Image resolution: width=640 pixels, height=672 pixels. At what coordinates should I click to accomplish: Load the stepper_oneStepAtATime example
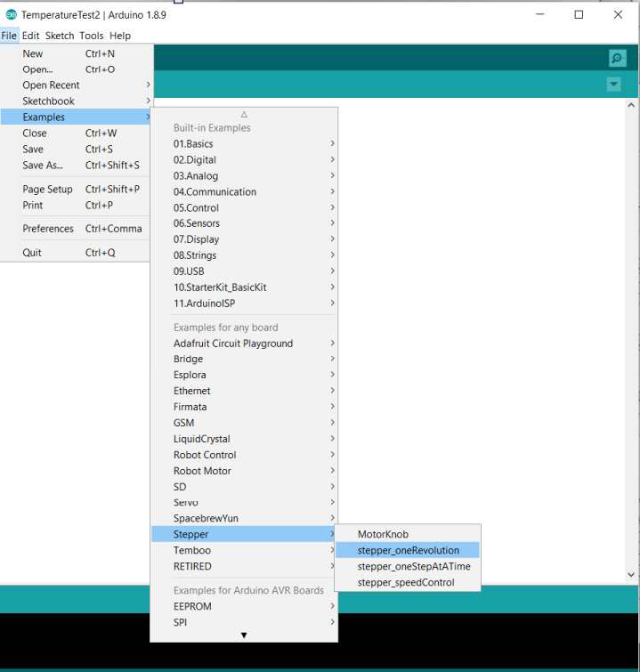click(408, 567)
